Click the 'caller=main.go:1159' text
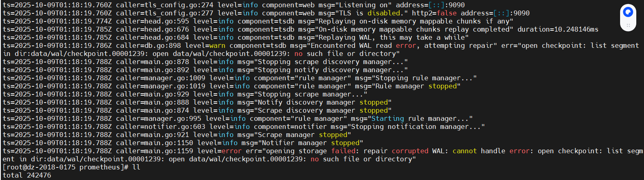Viewport: 644px width, 180px height. (x=155, y=151)
